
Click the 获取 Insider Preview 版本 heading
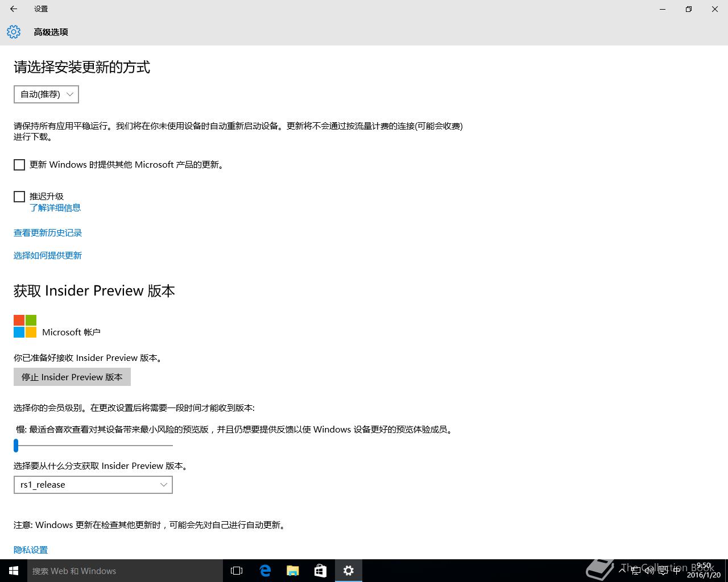[94, 291]
